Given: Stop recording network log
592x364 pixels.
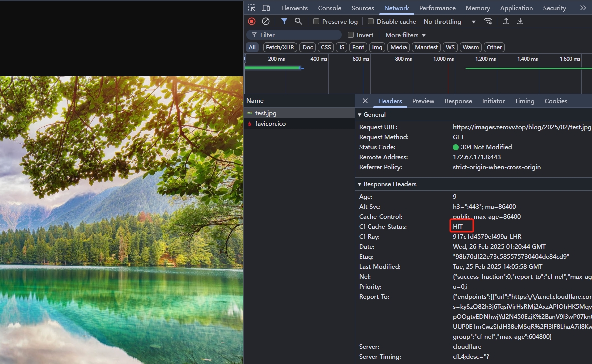Looking at the screenshot, I should (x=252, y=21).
